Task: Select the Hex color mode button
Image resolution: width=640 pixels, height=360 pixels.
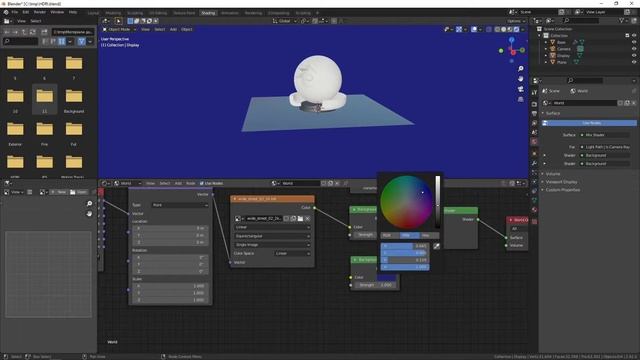Action: click(429, 236)
